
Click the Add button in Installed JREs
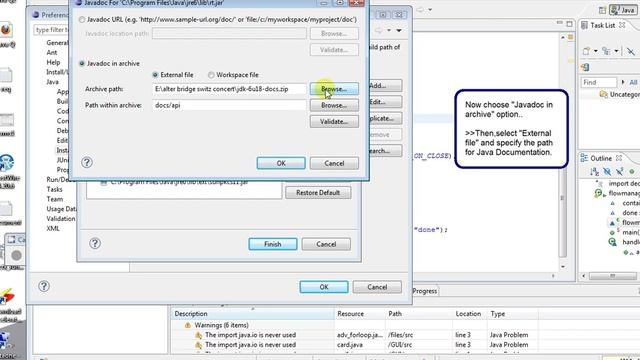click(x=384, y=85)
